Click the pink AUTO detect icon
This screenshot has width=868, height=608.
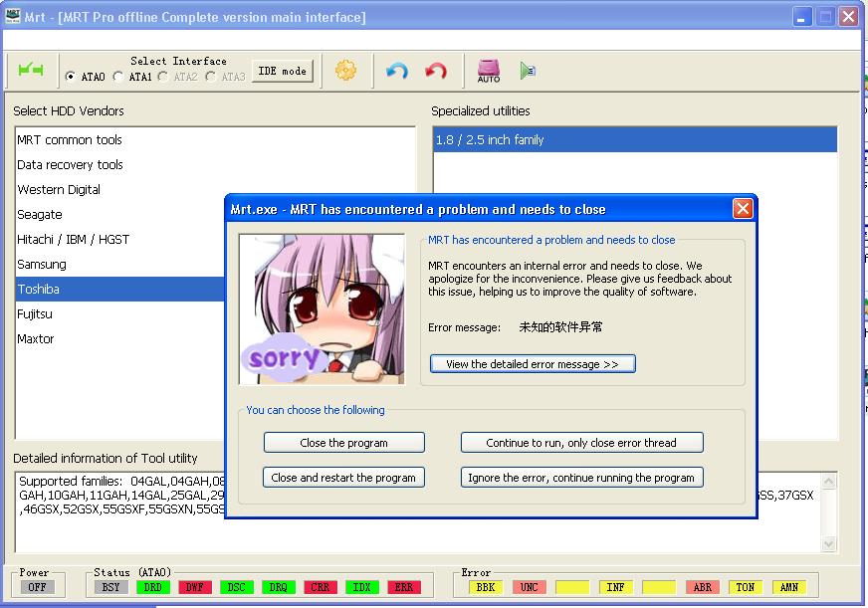(489, 71)
